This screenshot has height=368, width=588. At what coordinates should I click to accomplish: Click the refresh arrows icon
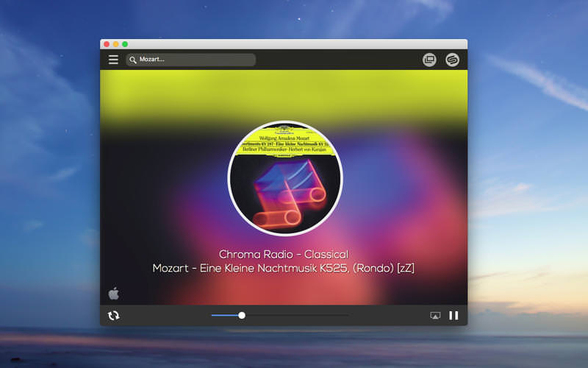[114, 316]
